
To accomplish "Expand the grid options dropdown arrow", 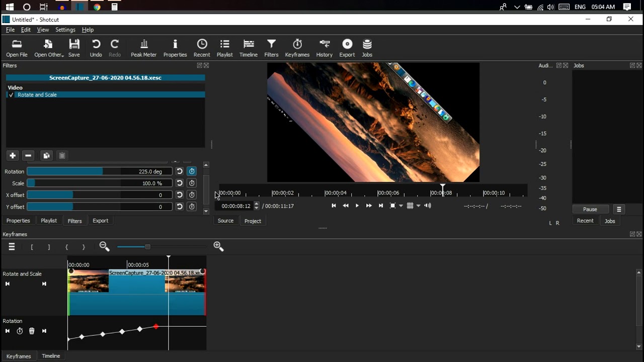I will pyautogui.click(x=418, y=206).
